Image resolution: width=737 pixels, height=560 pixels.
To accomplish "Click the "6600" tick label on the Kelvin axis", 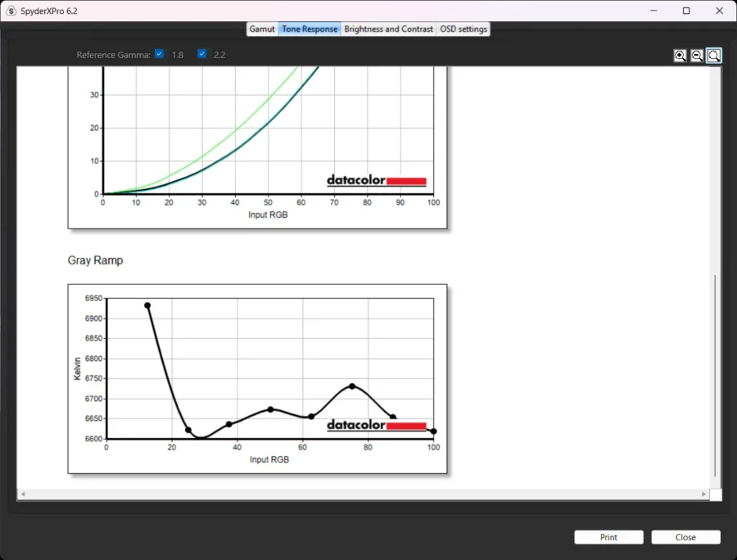I will click(93, 439).
